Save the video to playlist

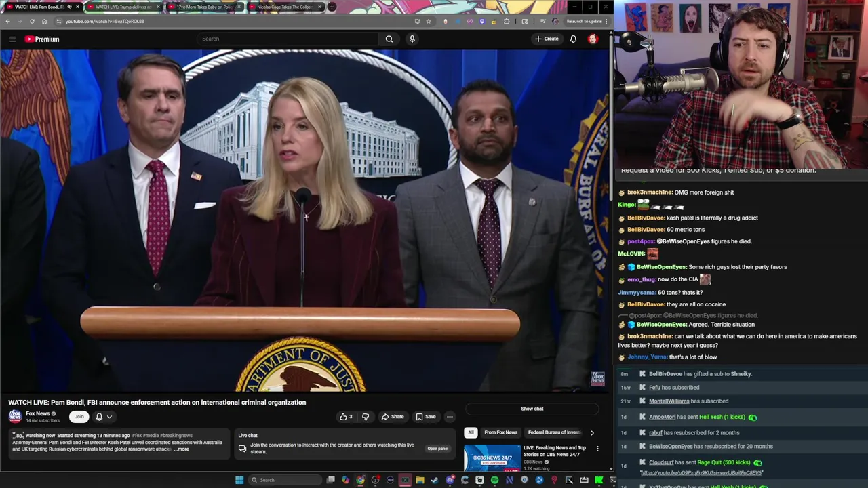(426, 417)
